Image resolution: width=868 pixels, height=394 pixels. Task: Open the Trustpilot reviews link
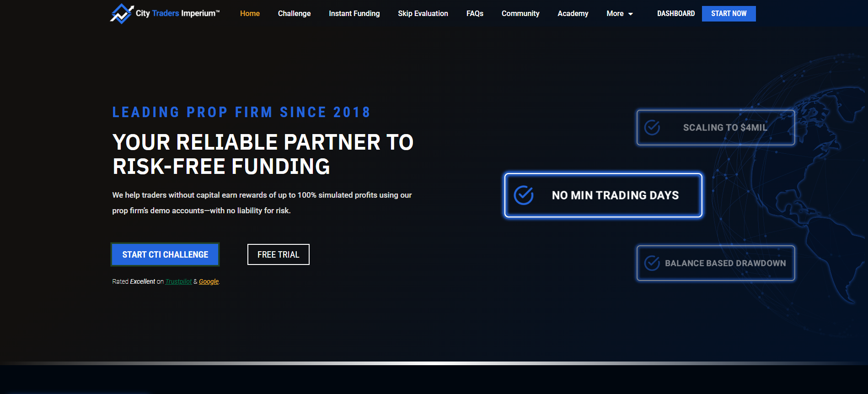[x=178, y=281]
